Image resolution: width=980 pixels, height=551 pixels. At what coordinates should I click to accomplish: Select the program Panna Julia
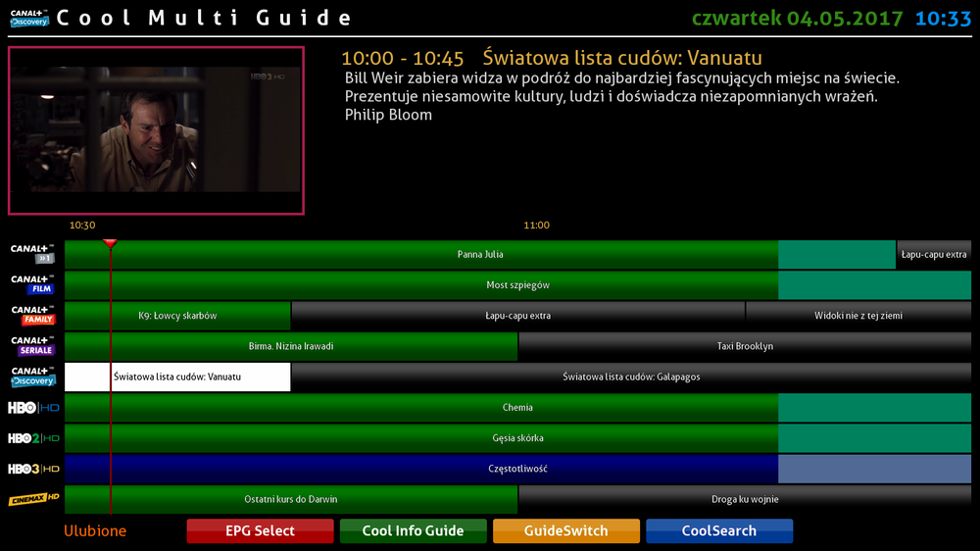pos(480,254)
